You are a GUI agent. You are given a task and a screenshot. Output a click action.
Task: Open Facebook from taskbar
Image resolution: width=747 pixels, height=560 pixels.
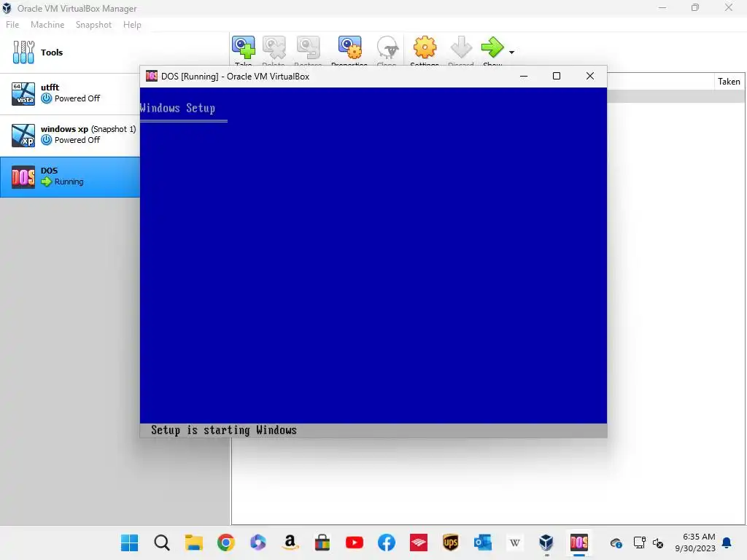pyautogui.click(x=387, y=542)
